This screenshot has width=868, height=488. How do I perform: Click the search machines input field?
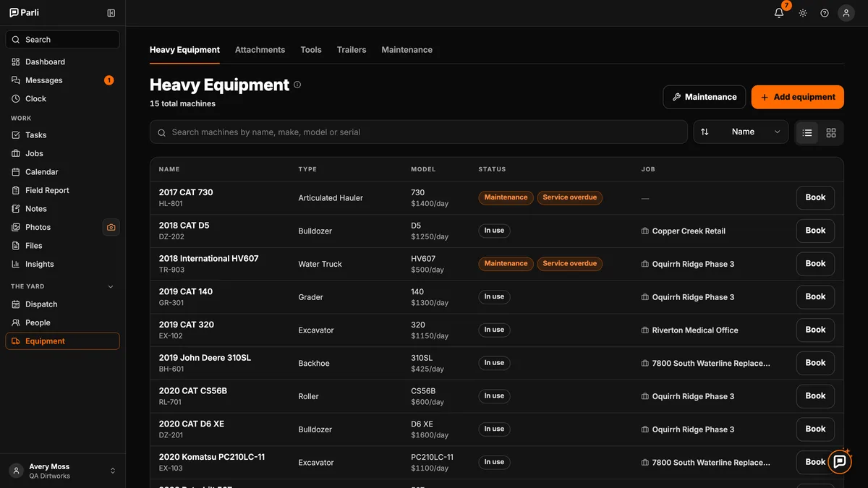coord(419,132)
